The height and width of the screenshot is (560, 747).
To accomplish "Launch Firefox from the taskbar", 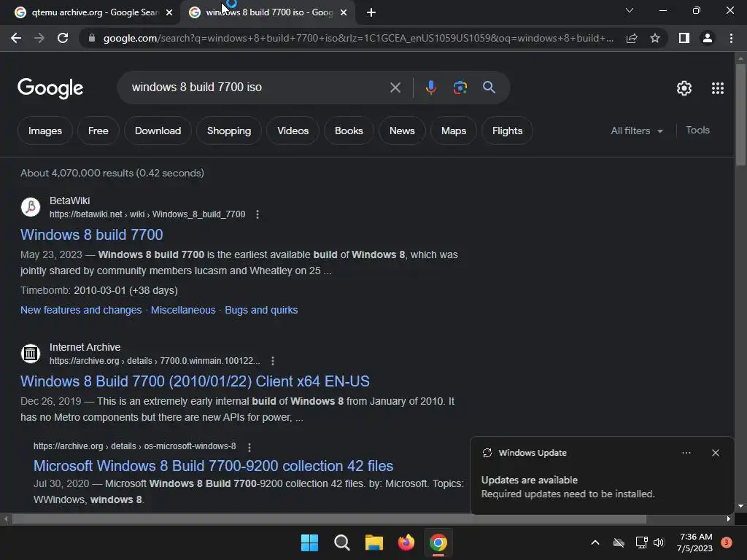I will (406, 542).
